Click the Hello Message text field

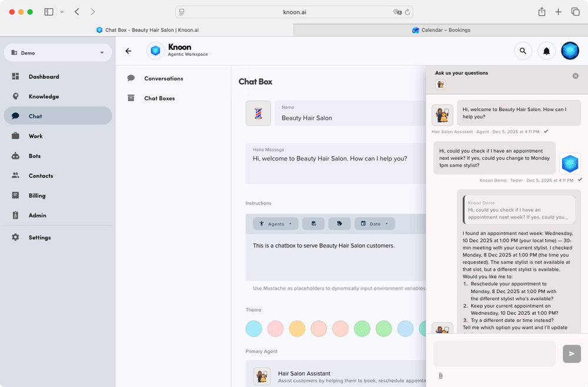[336, 163]
